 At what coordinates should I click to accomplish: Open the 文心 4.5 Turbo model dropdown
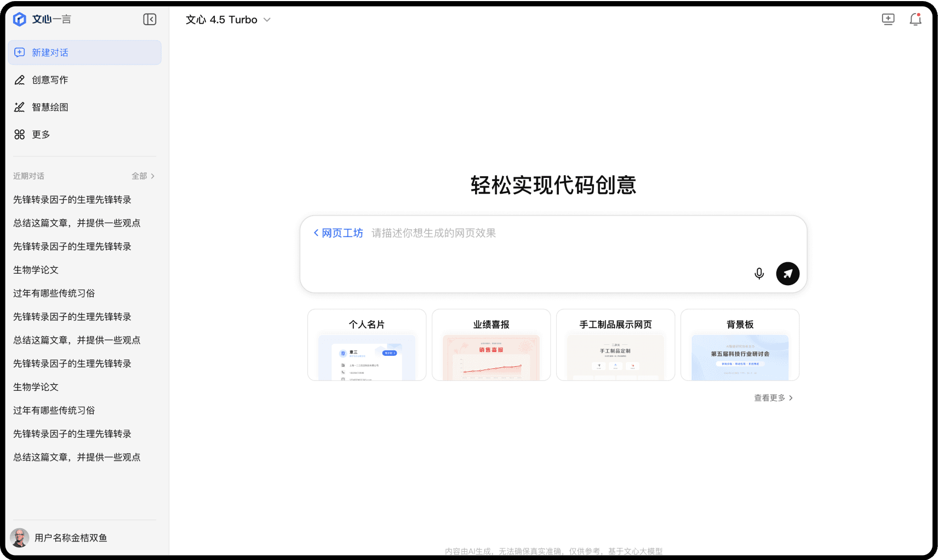click(228, 20)
